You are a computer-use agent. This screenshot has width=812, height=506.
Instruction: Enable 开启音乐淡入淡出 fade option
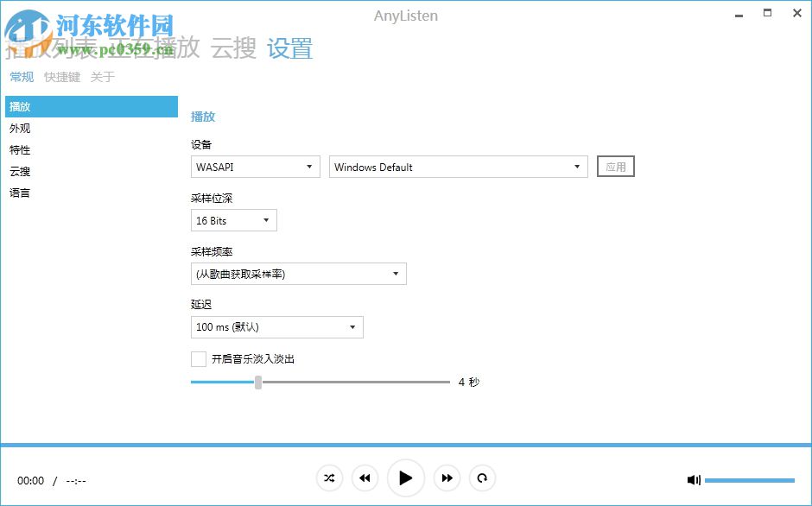[x=198, y=358]
